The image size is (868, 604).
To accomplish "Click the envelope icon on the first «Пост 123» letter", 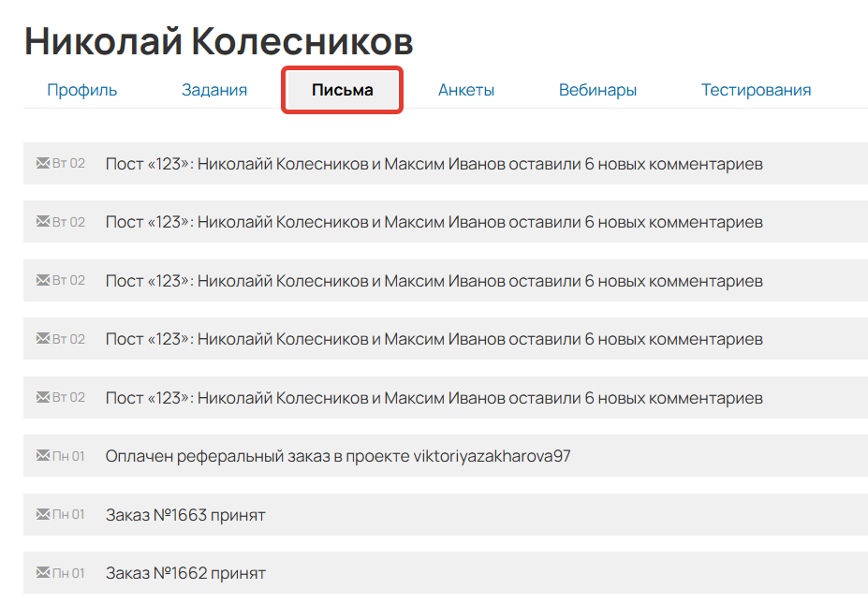I will [43, 163].
